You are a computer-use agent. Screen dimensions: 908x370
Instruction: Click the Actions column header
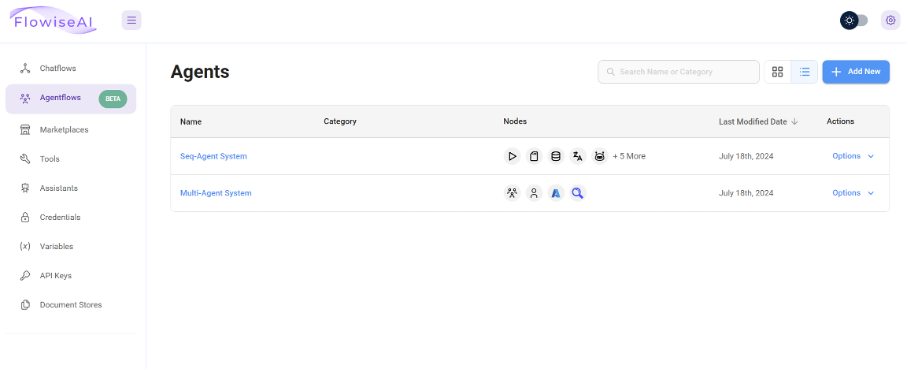pos(840,122)
